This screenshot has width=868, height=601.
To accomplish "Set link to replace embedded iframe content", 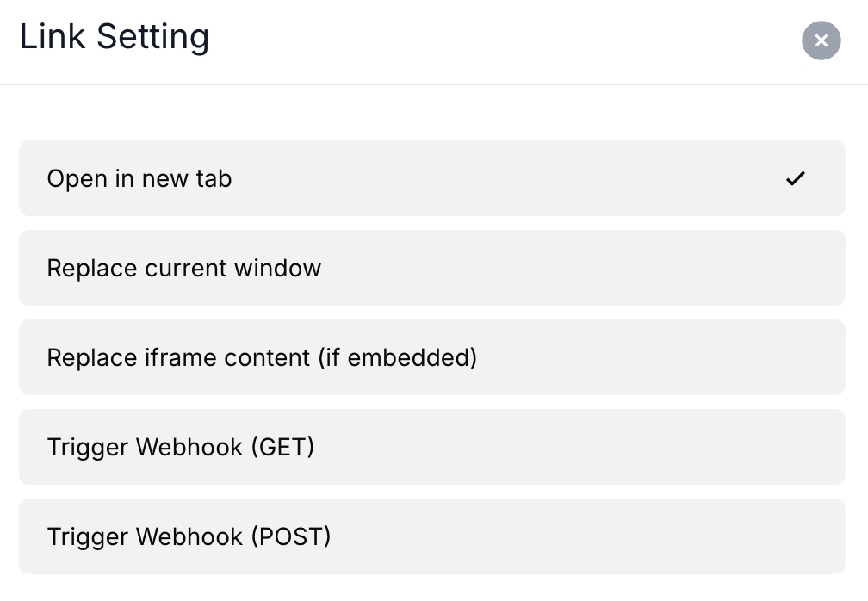I will [x=431, y=357].
